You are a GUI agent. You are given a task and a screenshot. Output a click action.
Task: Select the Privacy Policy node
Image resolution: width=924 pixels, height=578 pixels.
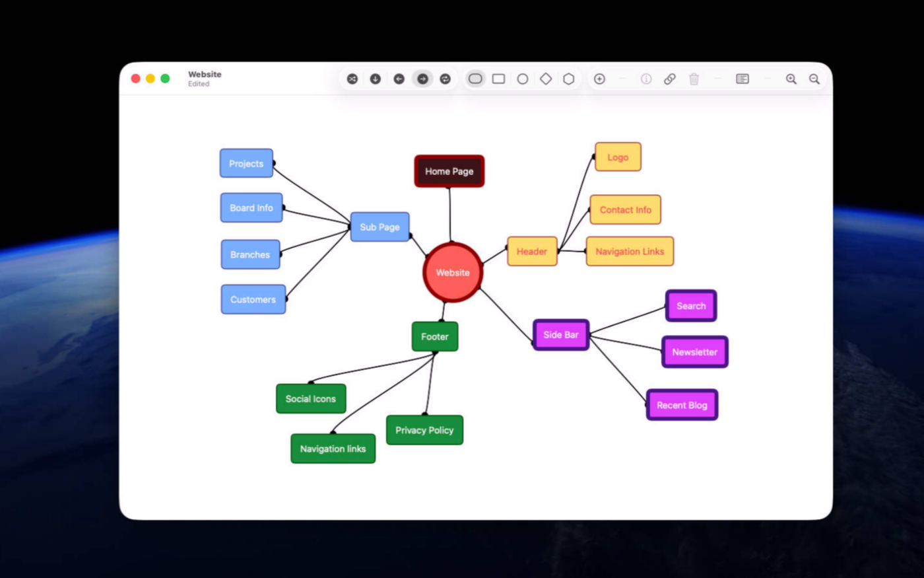424,430
